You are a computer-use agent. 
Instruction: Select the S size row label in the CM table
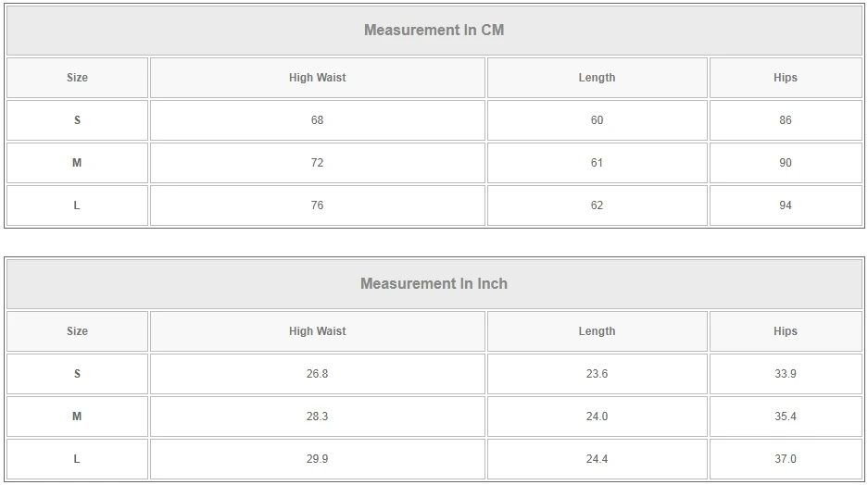pos(77,120)
